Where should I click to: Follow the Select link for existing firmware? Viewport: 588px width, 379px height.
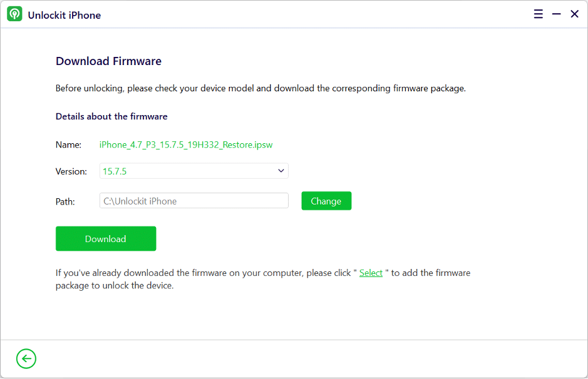[x=371, y=273]
